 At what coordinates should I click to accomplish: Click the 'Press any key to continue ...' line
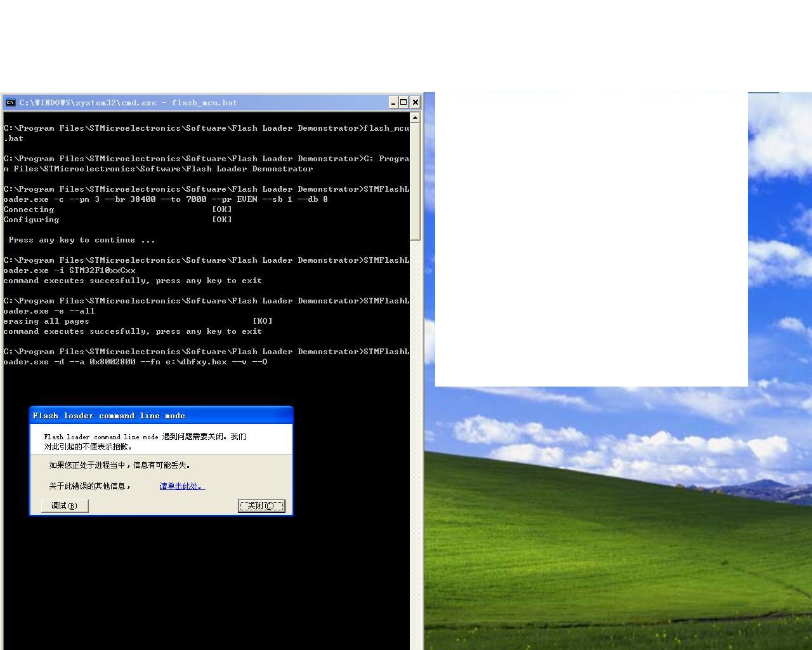(82, 240)
